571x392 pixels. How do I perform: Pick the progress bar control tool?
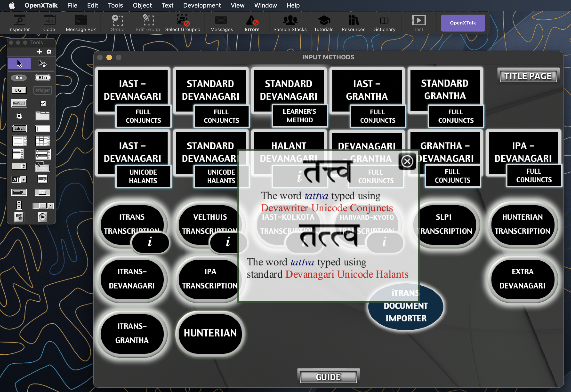click(19, 192)
